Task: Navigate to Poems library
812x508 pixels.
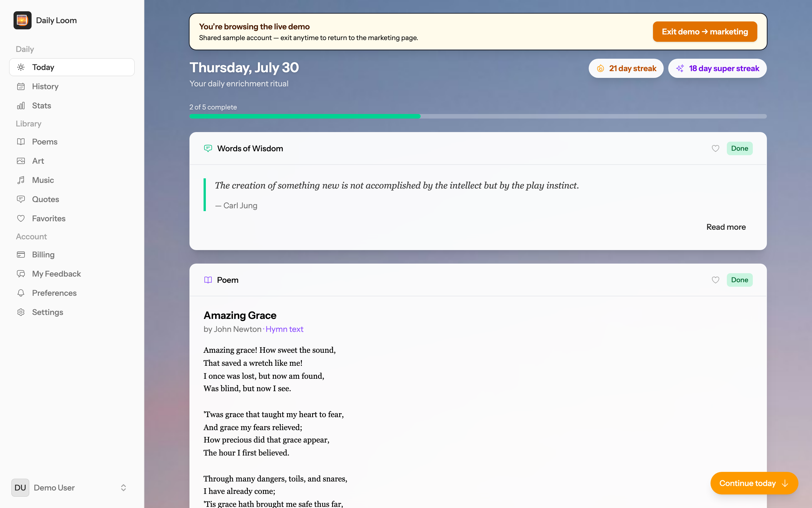Action: 72,142
